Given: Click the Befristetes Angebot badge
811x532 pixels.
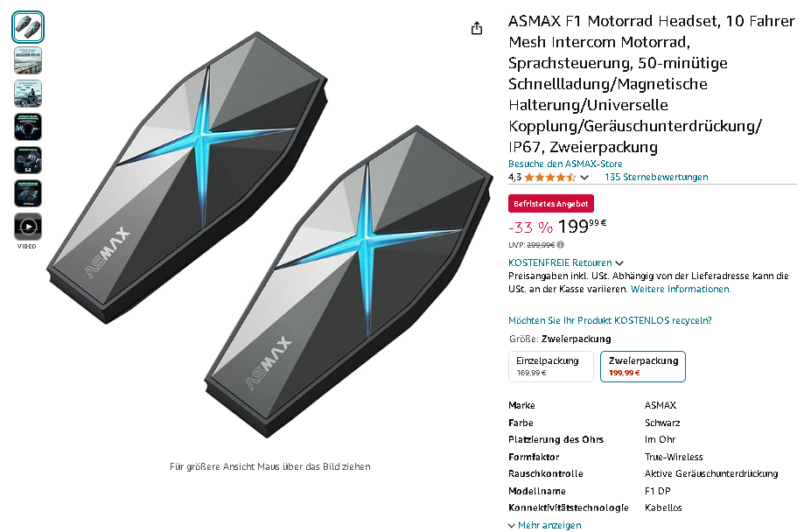Looking at the screenshot, I should click(x=551, y=204).
